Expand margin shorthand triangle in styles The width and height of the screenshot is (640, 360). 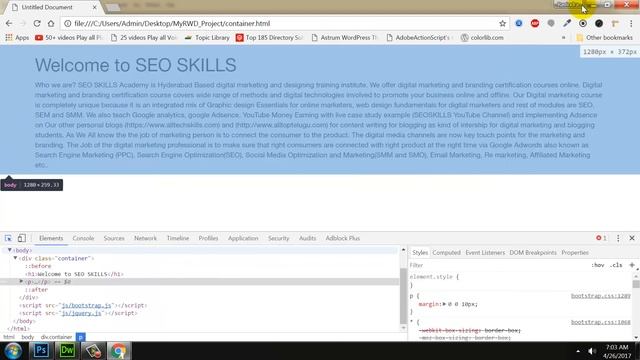(444, 304)
